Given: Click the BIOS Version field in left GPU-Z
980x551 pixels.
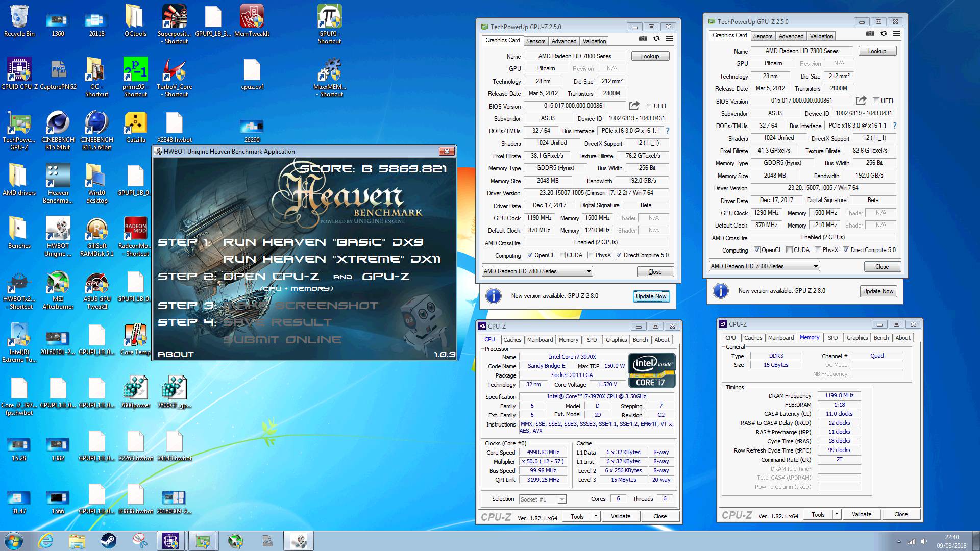Looking at the screenshot, I should 574,106.
